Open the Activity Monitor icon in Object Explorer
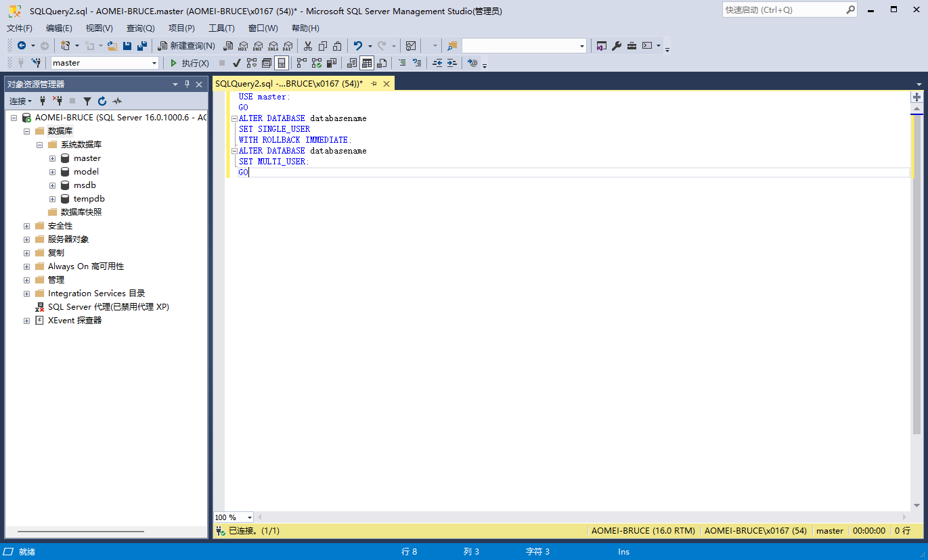Screen dimensions: 928x560 click(x=117, y=101)
